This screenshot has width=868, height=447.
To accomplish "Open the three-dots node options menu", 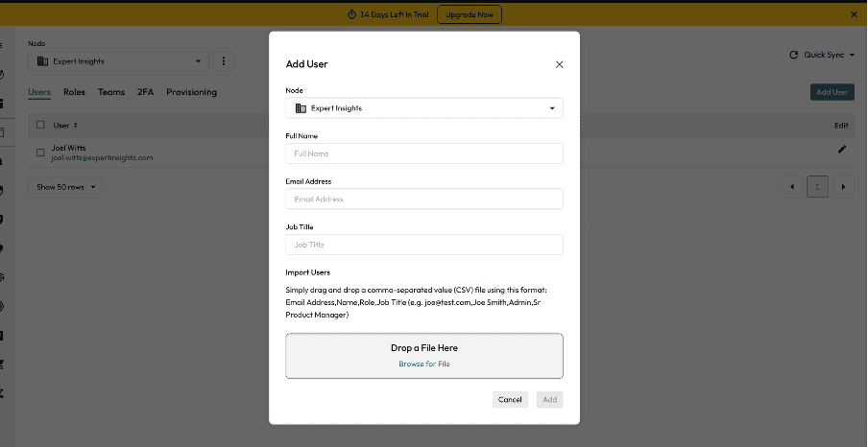I will click(224, 61).
